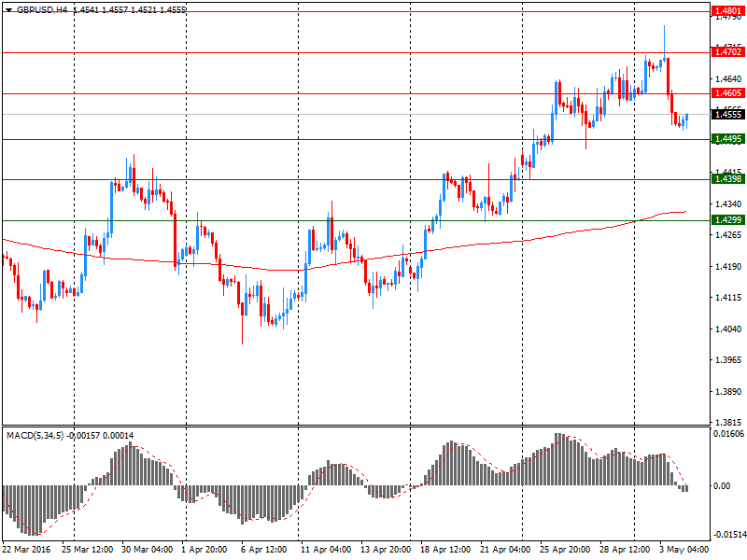Click the 6 Apr 12:00 time label
Screen dimensions: 747x560
point(264,549)
